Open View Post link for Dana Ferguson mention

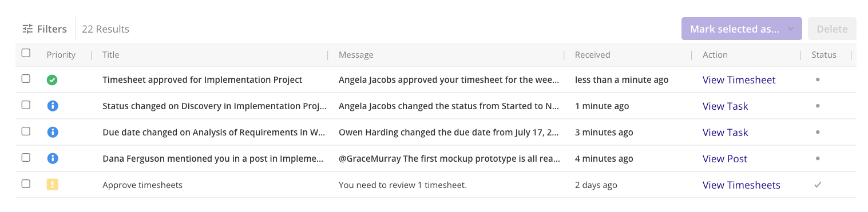[x=725, y=159]
